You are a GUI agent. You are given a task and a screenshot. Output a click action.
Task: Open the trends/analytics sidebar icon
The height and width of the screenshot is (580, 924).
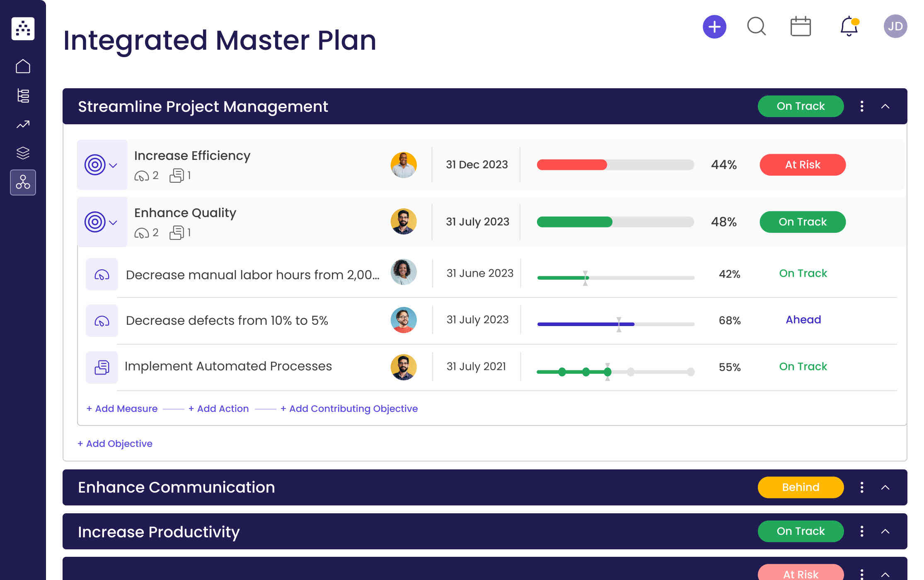(23, 124)
